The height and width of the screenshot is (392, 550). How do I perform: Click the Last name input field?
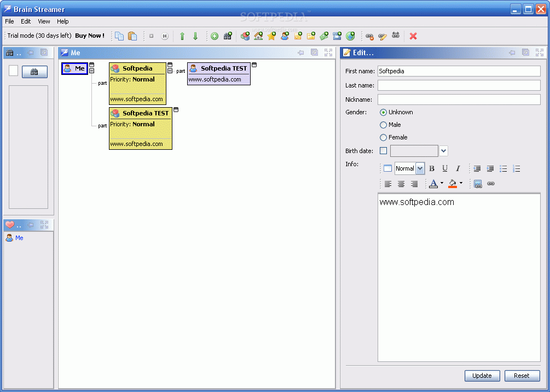pos(459,85)
